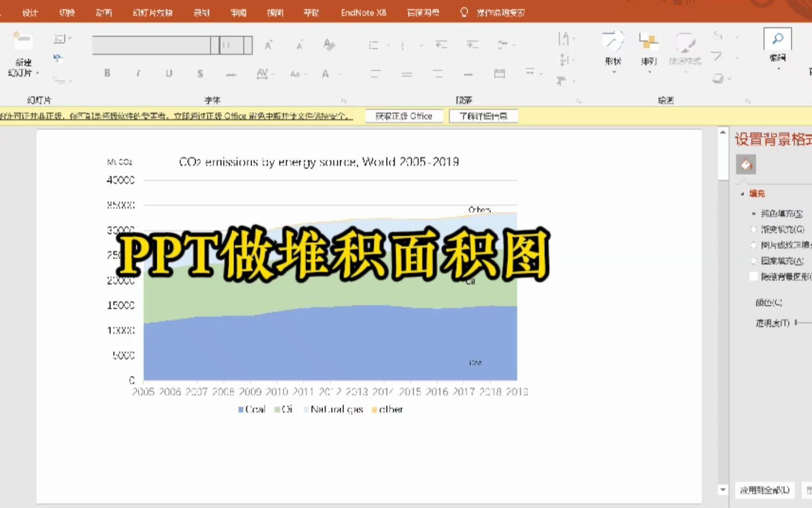Toggle underline formatting

(169, 73)
